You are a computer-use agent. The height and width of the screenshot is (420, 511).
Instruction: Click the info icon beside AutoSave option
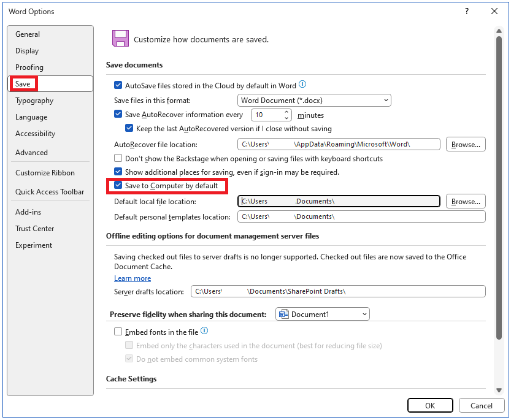point(302,85)
